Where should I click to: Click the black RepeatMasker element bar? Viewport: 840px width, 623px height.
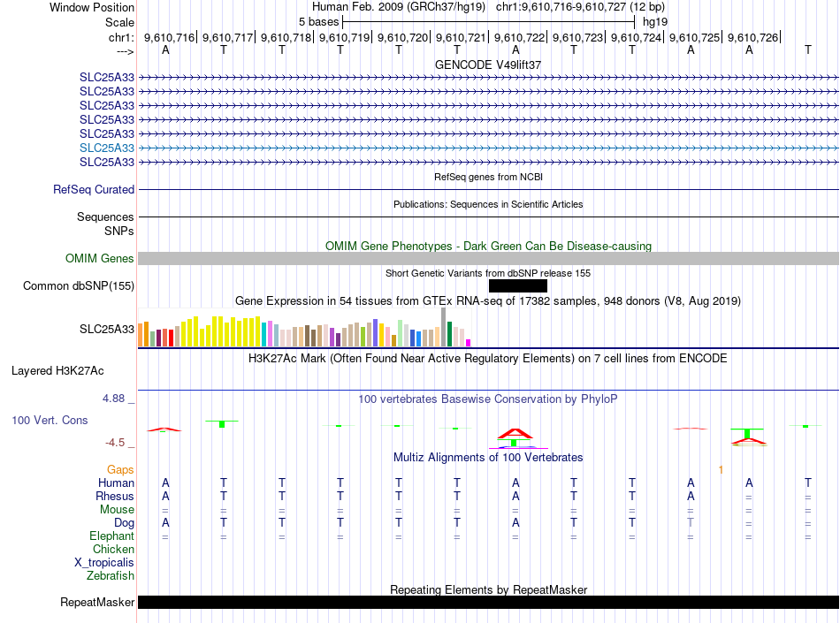coord(489,602)
